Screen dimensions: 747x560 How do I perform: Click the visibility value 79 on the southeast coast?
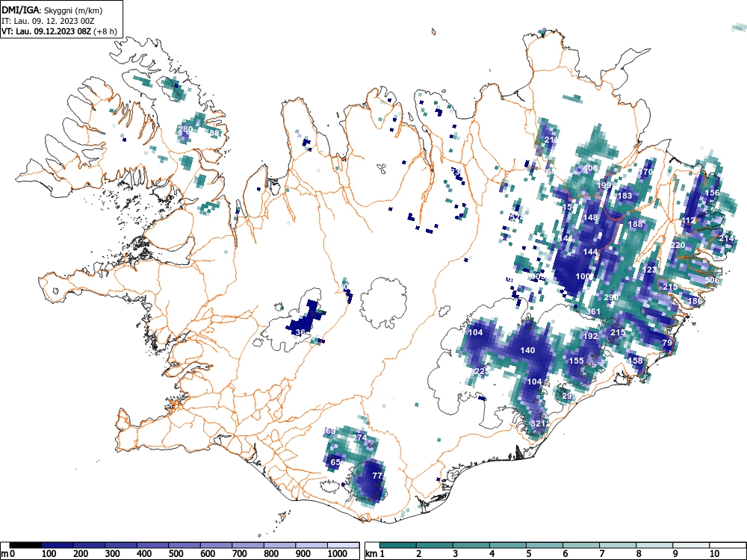click(x=667, y=343)
